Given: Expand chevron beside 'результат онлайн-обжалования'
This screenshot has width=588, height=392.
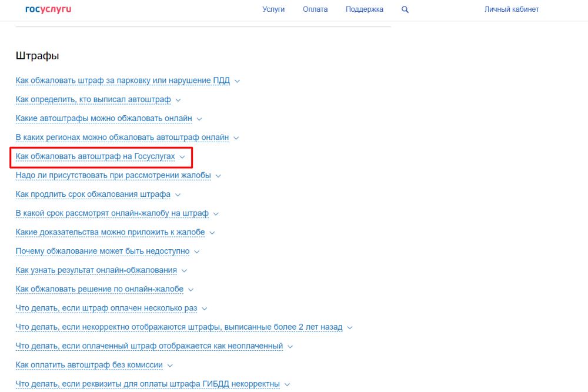Looking at the screenshot, I should tap(184, 270).
